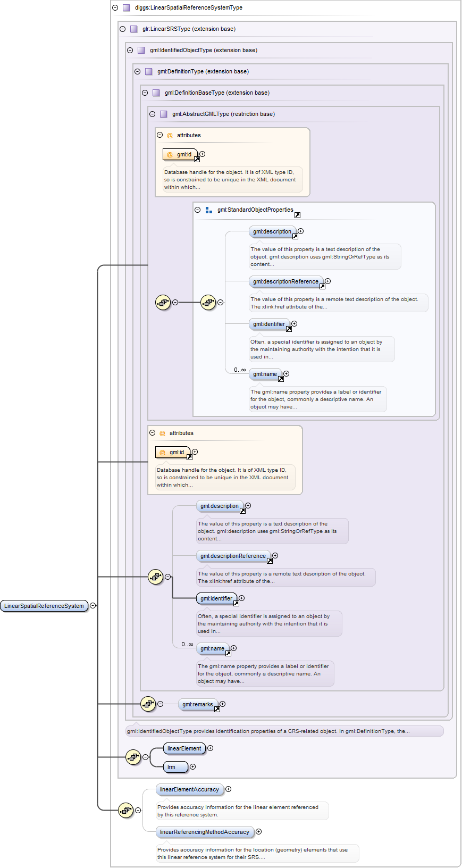Image resolution: width=462 pixels, height=868 pixels.
Task: Click the reference arrow after gml:StandardObjectProperties title
Action: tap(297, 215)
